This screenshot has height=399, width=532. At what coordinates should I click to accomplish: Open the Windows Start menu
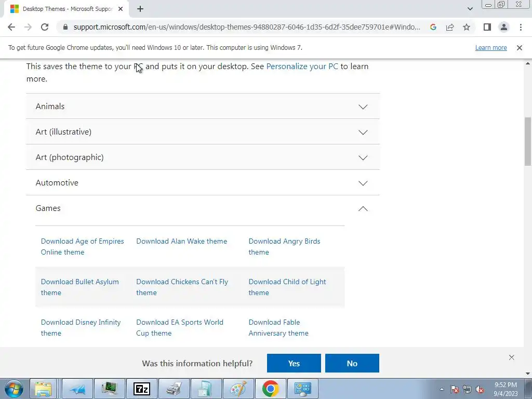(x=14, y=389)
